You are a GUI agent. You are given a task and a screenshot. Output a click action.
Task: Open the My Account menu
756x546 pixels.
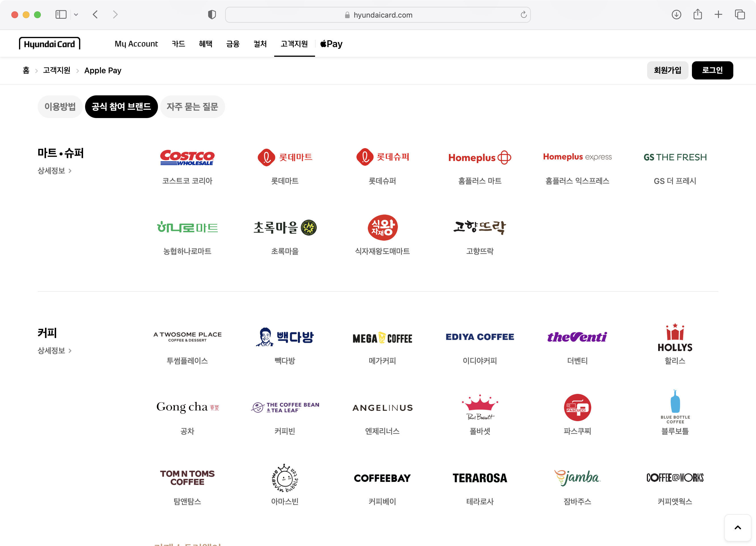click(x=136, y=44)
